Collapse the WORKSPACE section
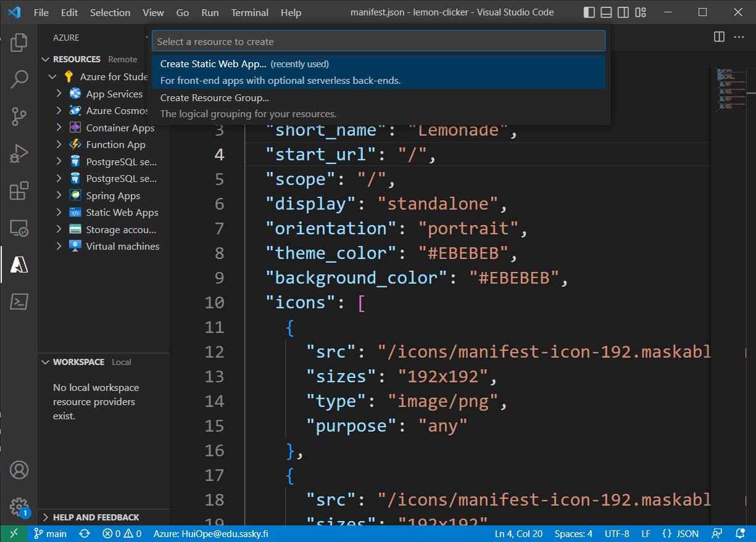The height and width of the screenshot is (542, 756). coord(45,362)
